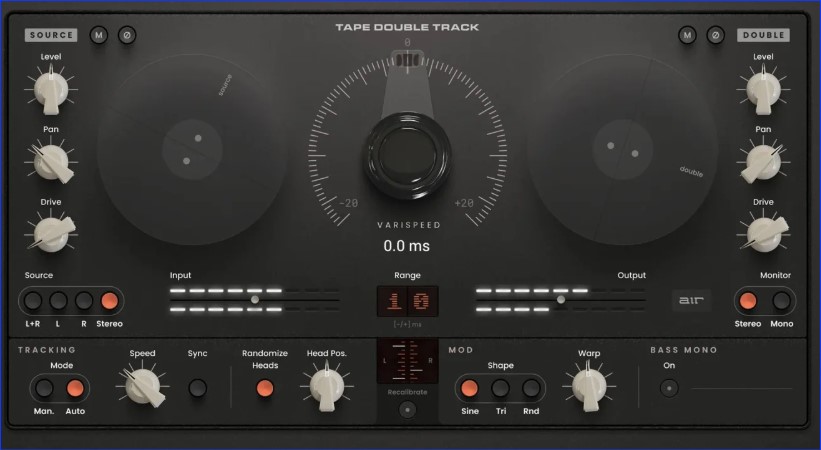Mute the Source channel with M button
Image resolution: width=821 pixels, height=450 pixels.
[98, 35]
